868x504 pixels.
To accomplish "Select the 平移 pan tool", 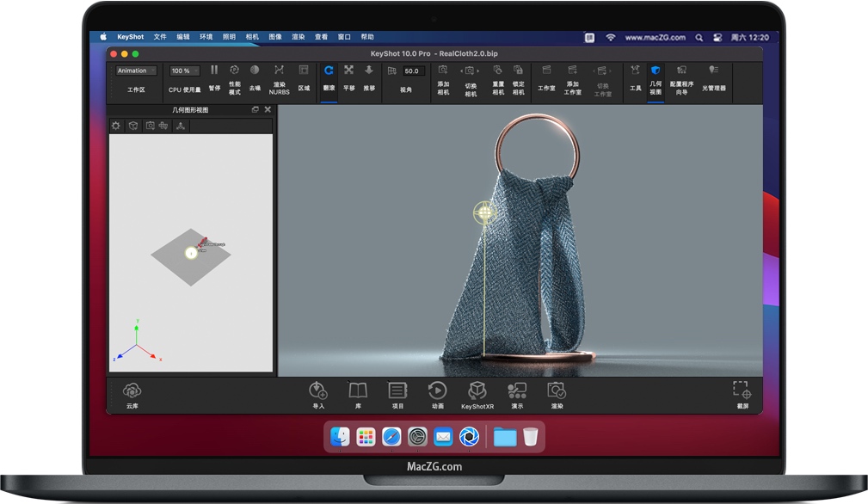I will coord(349,71).
